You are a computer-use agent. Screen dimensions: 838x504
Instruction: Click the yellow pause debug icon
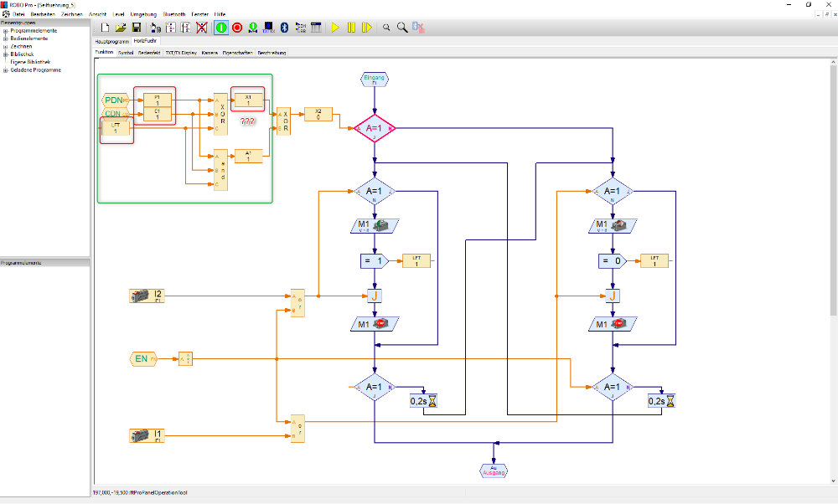click(x=350, y=28)
